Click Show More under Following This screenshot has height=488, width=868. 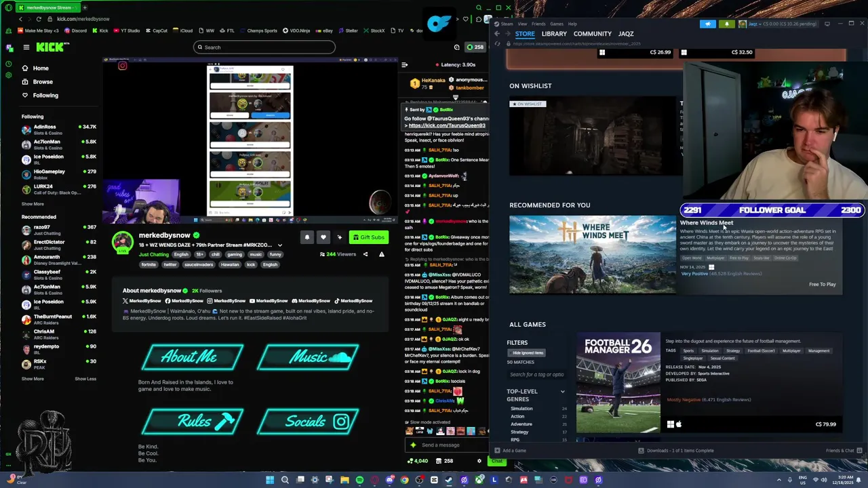[x=33, y=204]
